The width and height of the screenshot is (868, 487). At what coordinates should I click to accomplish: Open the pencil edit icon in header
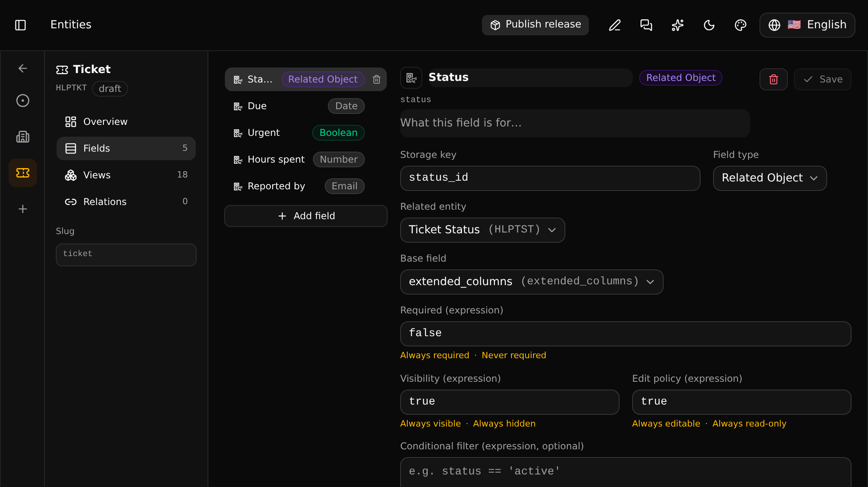(x=615, y=25)
